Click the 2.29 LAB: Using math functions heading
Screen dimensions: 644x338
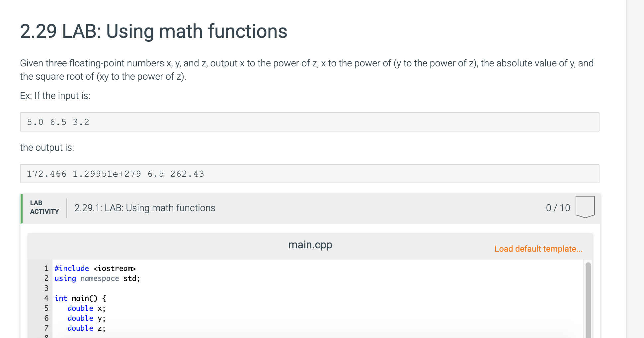coord(154,31)
